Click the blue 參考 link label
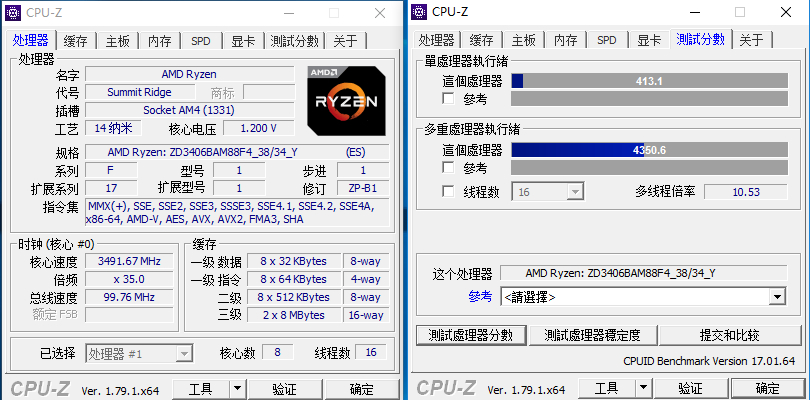The width and height of the screenshot is (810, 400). tap(480, 296)
